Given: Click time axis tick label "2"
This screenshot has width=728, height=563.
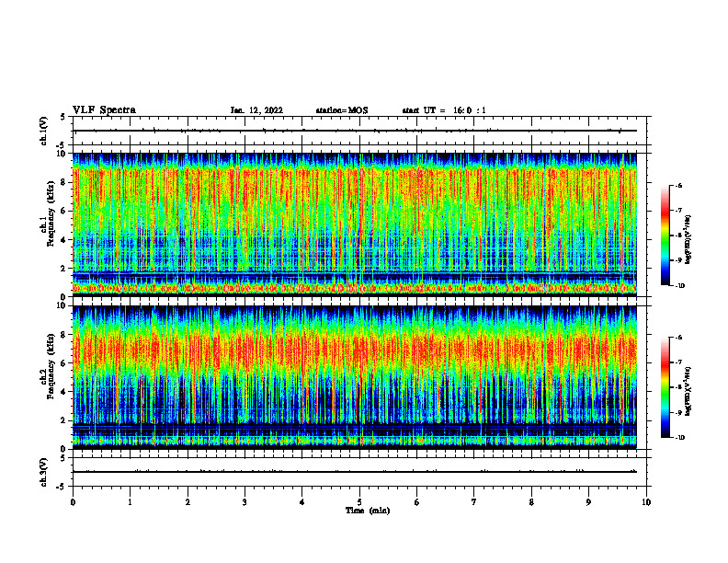Looking at the screenshot, I should (x=188, y=502).
